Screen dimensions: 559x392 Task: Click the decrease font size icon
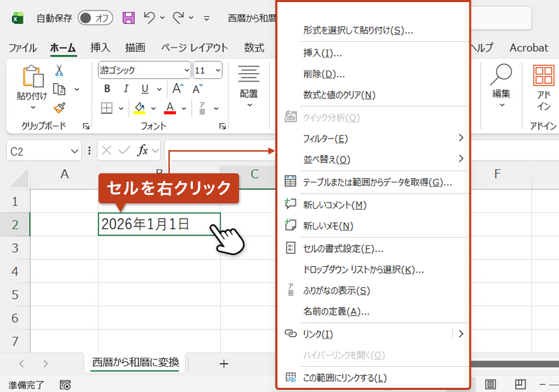[198, 88]
